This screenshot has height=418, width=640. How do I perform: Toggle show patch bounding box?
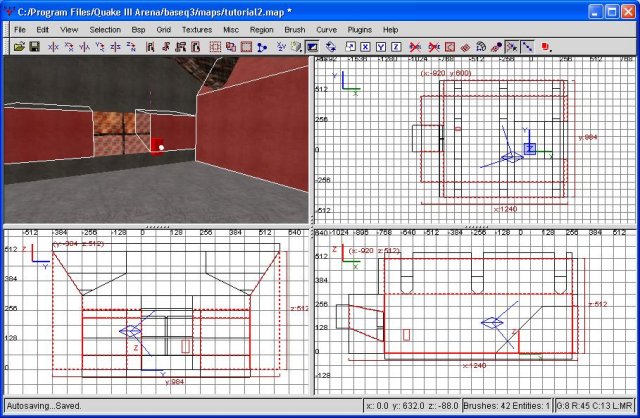450,47
